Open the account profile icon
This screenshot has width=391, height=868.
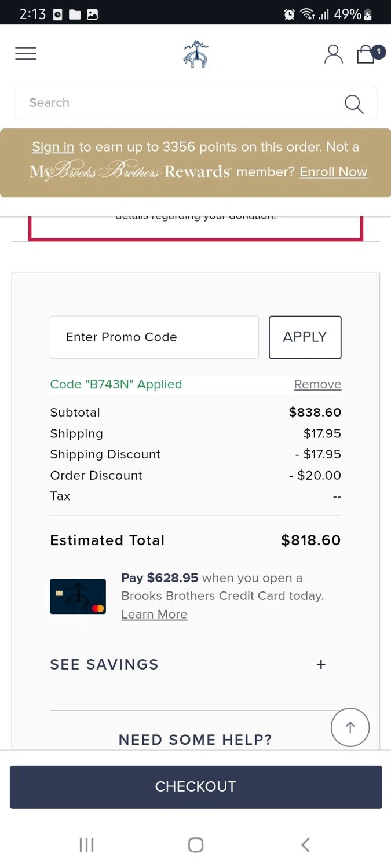pos(333,54)
